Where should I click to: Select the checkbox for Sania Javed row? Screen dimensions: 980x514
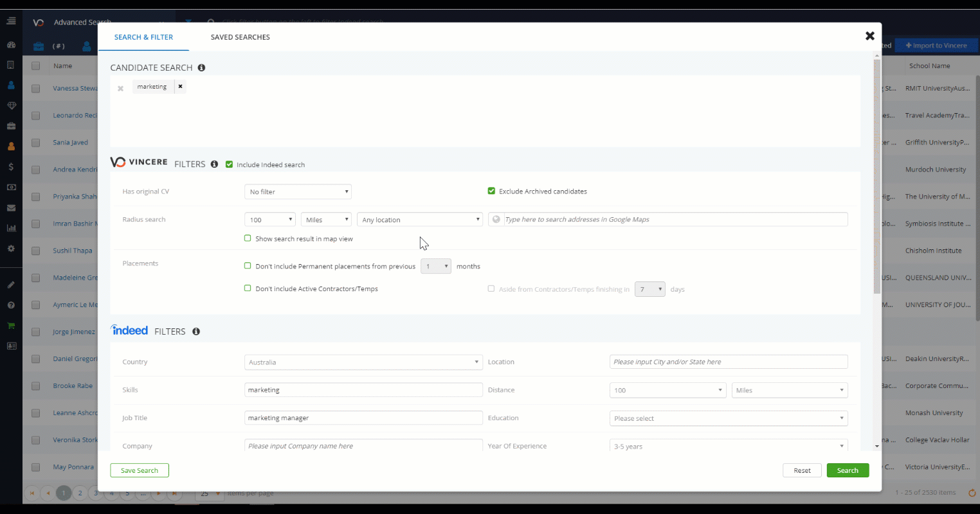click(36, 143)
